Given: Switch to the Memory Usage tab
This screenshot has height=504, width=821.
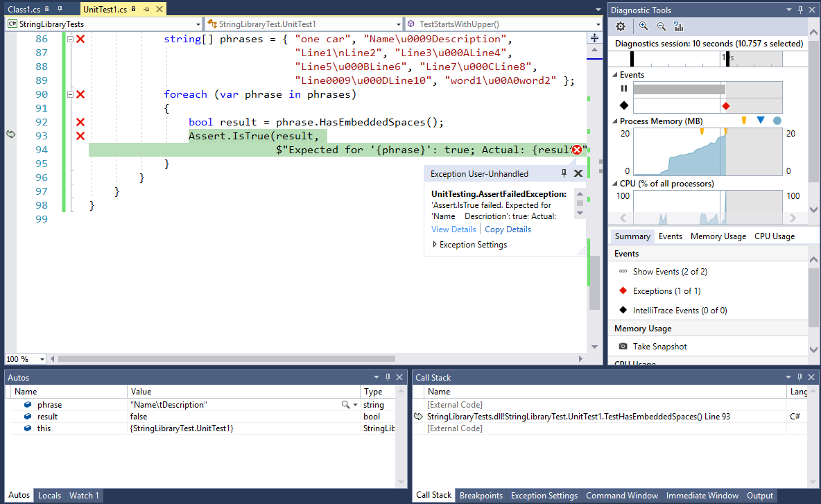Looking at the screenshot, I should pyautogui.click(x=718, y=236).
